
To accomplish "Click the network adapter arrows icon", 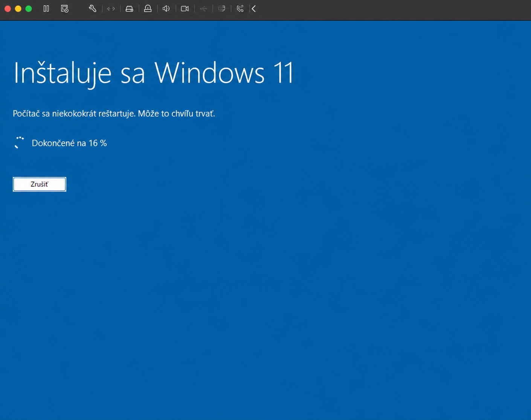I will tap(111, 9).
